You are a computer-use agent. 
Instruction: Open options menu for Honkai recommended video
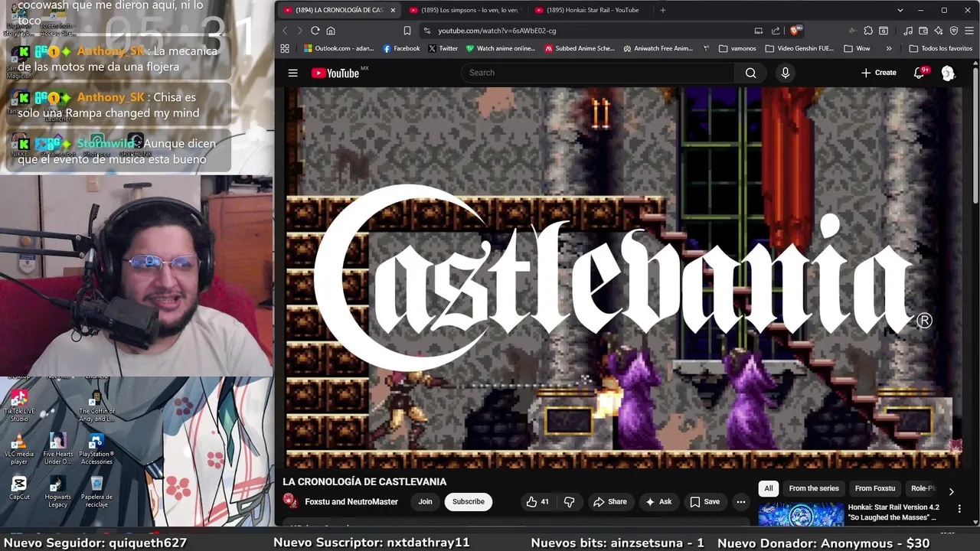[x=959, y=508]
